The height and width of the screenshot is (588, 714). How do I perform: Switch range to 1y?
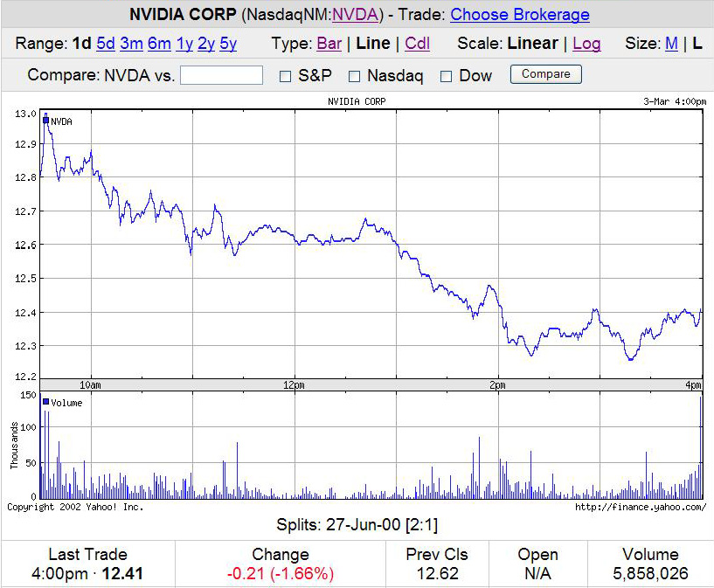tap(184, 44)
